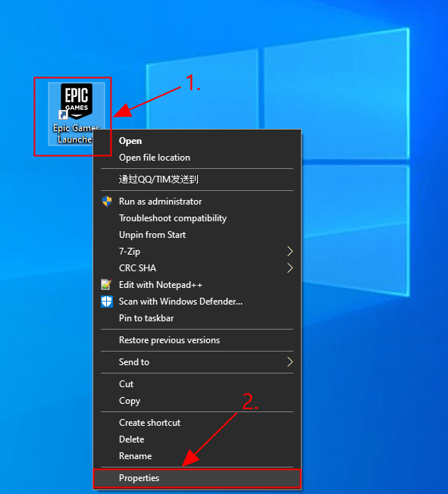Click Unpin from Start
The image size is (448, 494).
coord(197,235)
